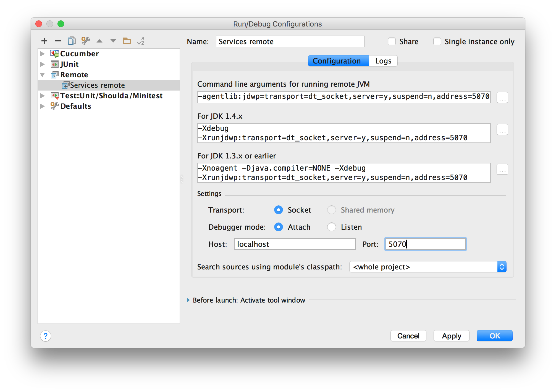Open Edit Defaults settings (wrench icon)
This screenshot has height=392, width=556.
[x=86, y=41]
